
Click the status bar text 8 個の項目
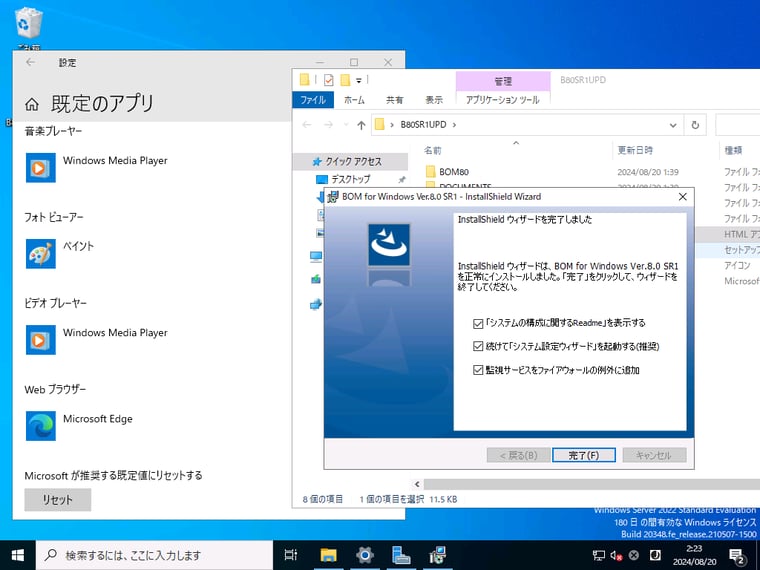pos(323,499)
